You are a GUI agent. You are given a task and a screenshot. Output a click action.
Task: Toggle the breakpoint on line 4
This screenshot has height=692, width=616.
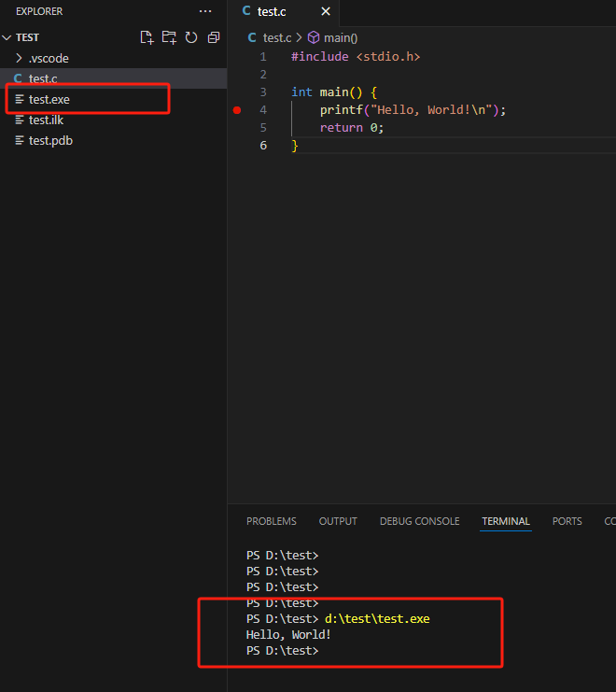(x=237, y=110)
